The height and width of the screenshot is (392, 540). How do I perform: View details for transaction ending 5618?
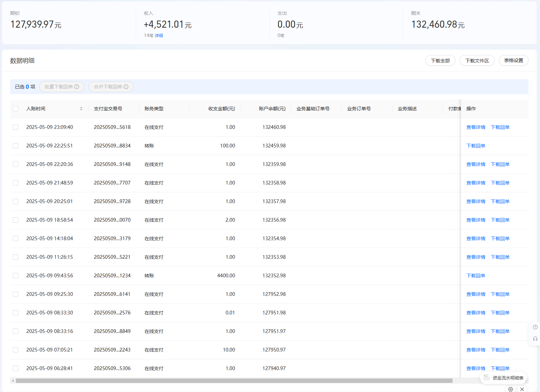tap(475, 127)
